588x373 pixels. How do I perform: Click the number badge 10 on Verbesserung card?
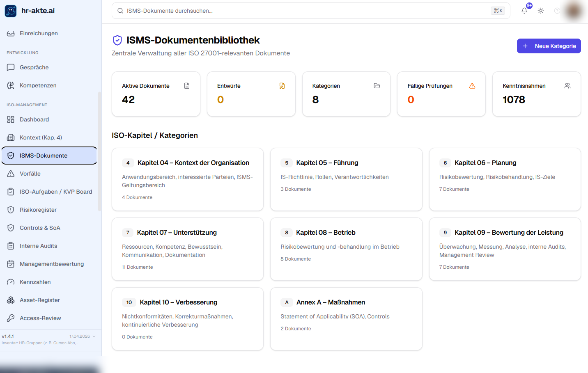point(129,302)
